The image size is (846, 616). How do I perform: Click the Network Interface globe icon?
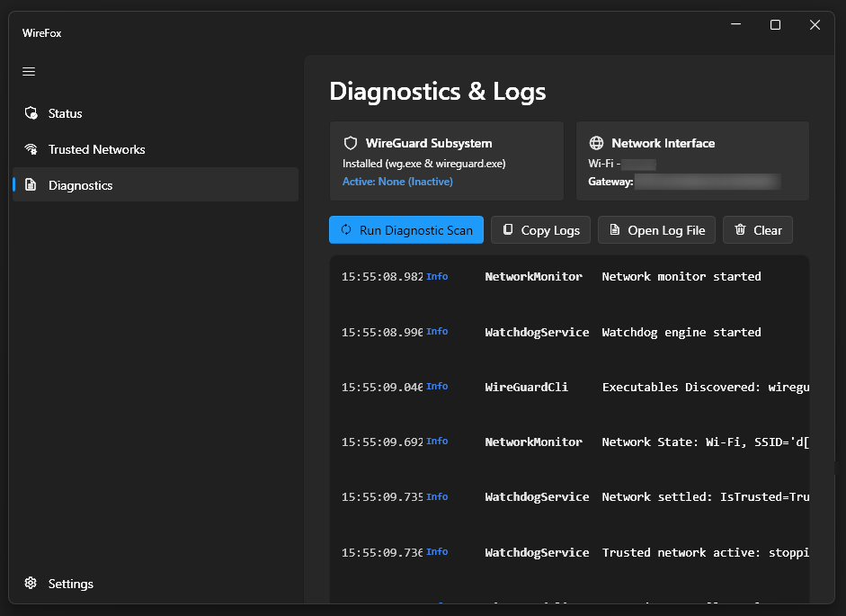click(x=596, y=143)
